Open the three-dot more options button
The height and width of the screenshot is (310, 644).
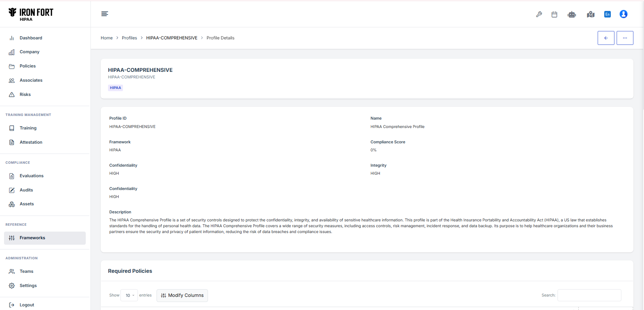pyautogui.click(x=625, y=38)
